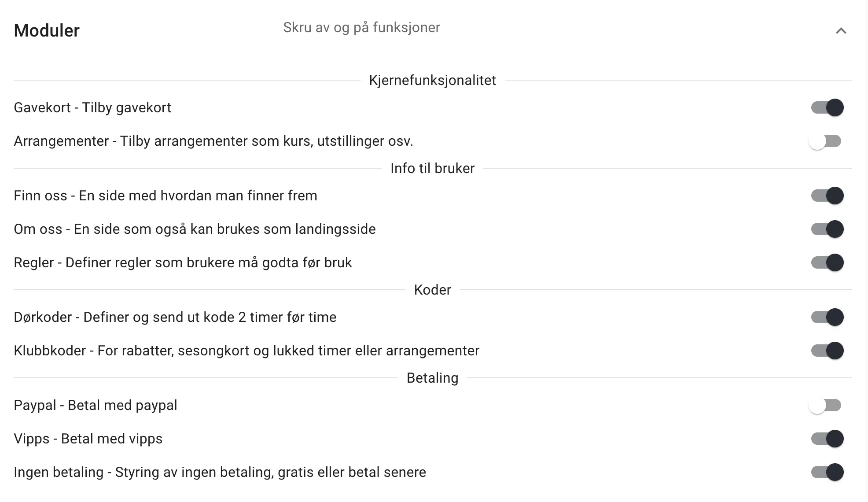Click the Kjernefunksjonalitet section header

coord(432,80)
